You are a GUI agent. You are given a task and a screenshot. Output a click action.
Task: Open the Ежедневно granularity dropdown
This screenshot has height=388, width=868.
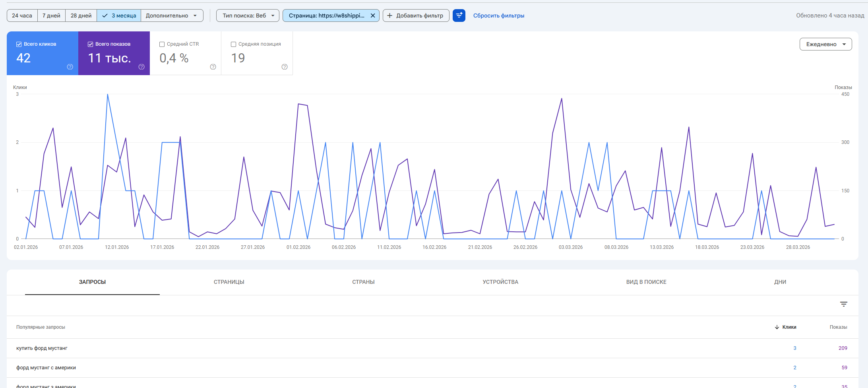[x=825, y=44]
